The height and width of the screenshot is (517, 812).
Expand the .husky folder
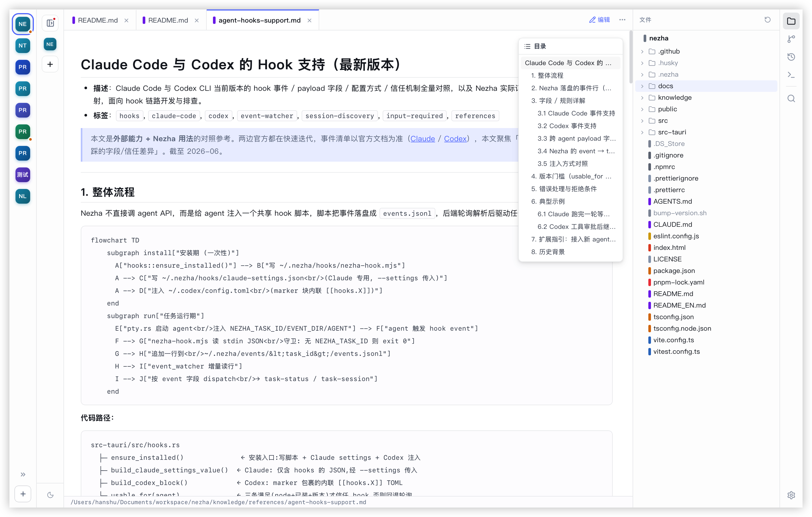pos(706,63)
